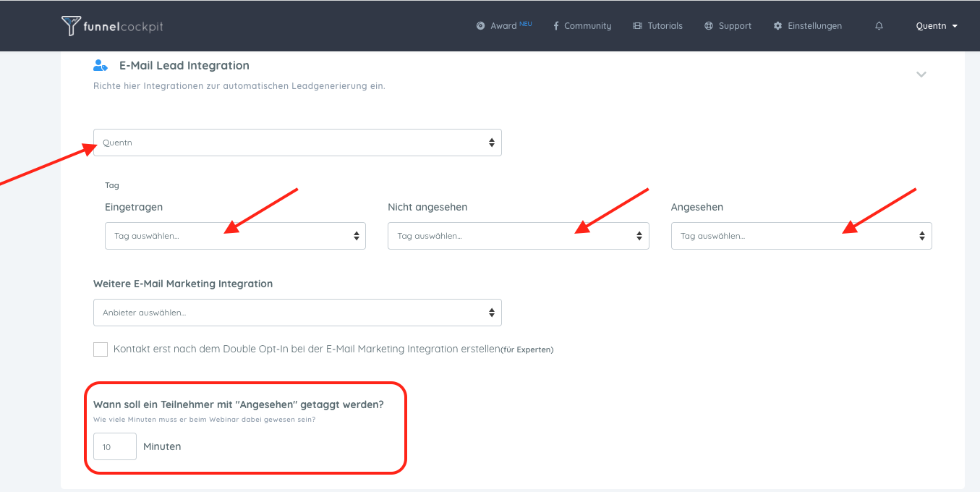980x492 pixels.
Task: Open the Einstellungen link text
Action: pos(814,26)
